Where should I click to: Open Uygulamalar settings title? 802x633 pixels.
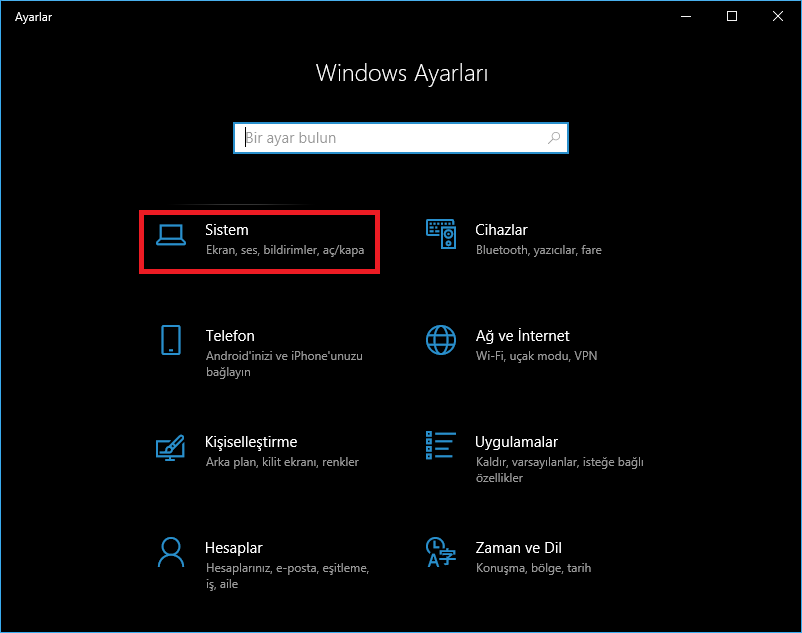tap(517, 442)
